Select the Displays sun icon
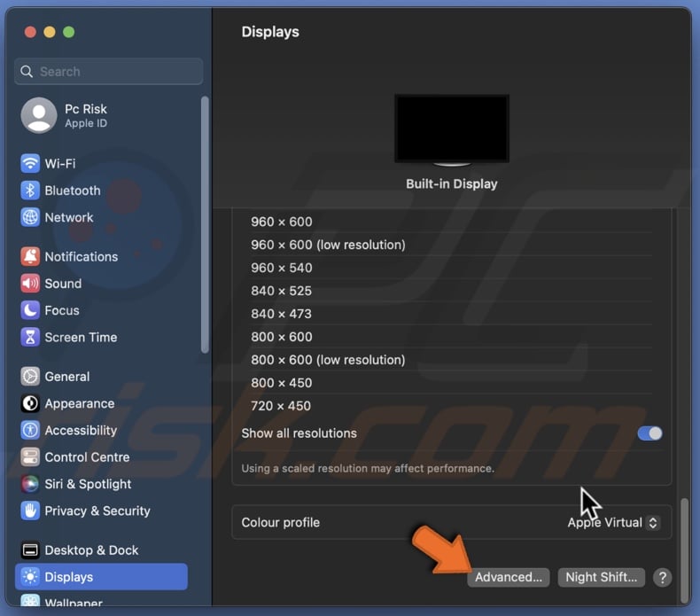 pyautogui.click(x=30, y=577)
